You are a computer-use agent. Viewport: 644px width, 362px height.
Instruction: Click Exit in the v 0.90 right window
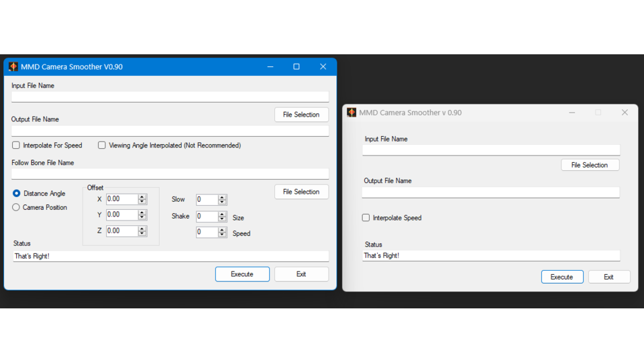(609, 277)
